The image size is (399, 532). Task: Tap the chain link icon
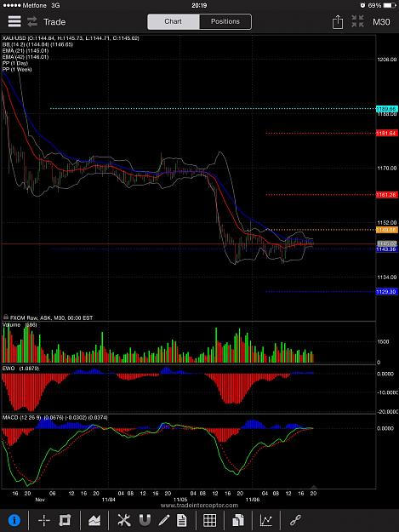[295, 520]
